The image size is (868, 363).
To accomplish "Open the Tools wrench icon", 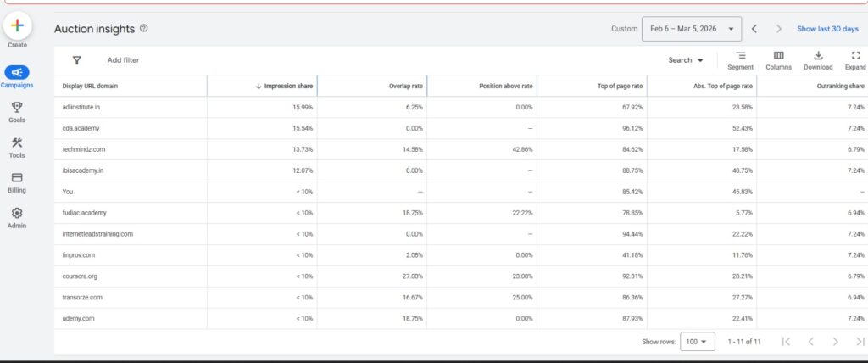I will pos(17,143).
